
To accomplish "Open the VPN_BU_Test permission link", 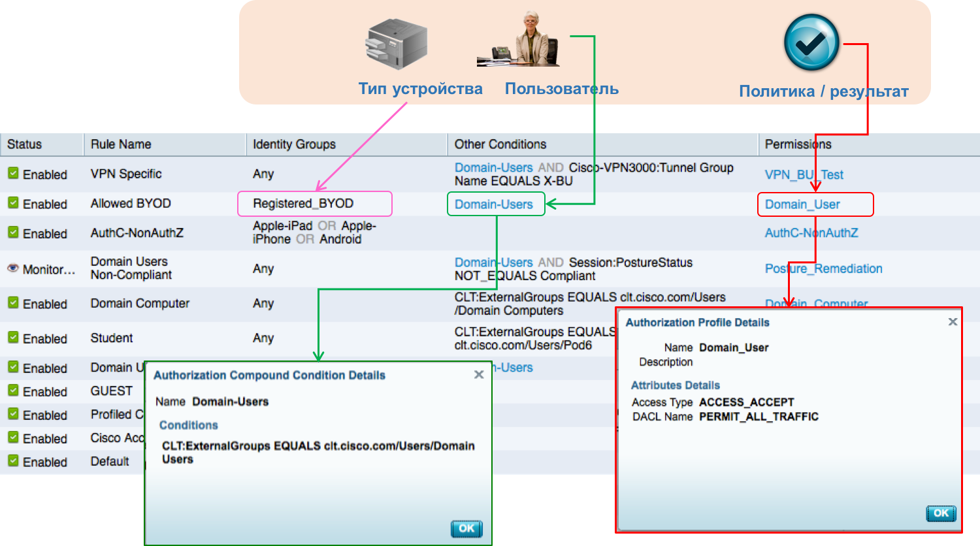I will pos(804,174).
